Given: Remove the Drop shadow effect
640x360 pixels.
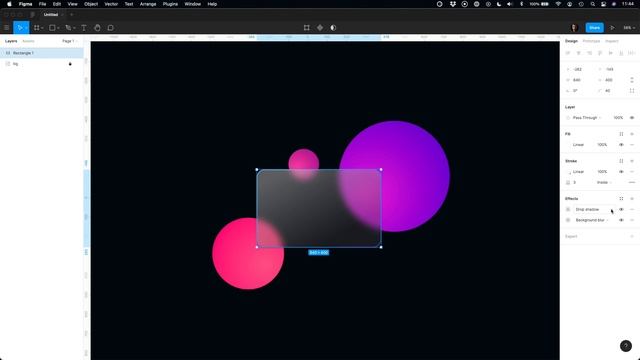Looking at the screenshot, I should (632, 209).
